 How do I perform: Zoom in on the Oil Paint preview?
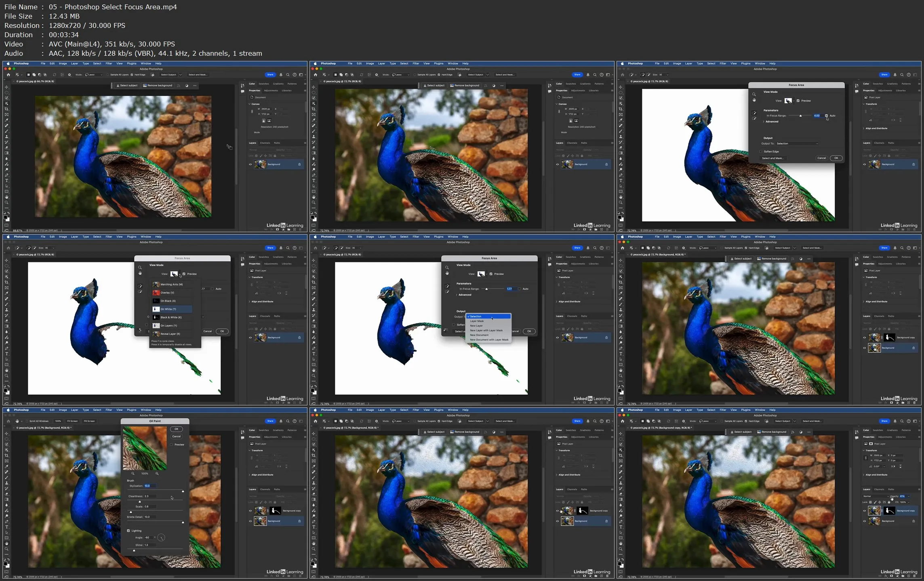point(157,474)
